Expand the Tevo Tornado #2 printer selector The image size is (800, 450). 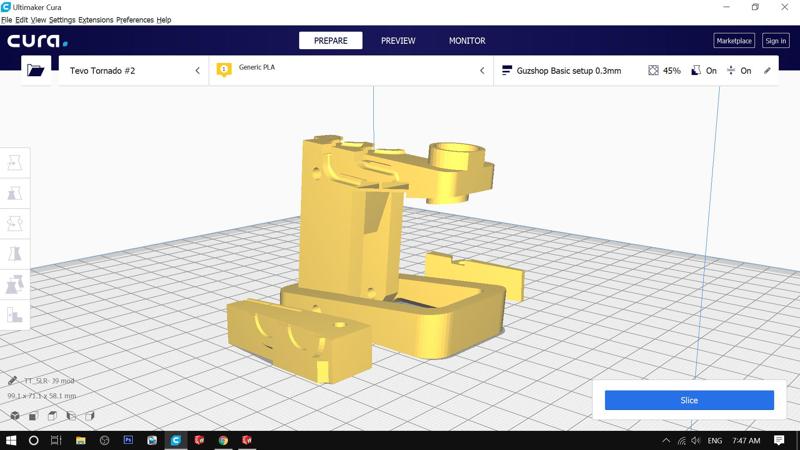click(x=134, y=70)
